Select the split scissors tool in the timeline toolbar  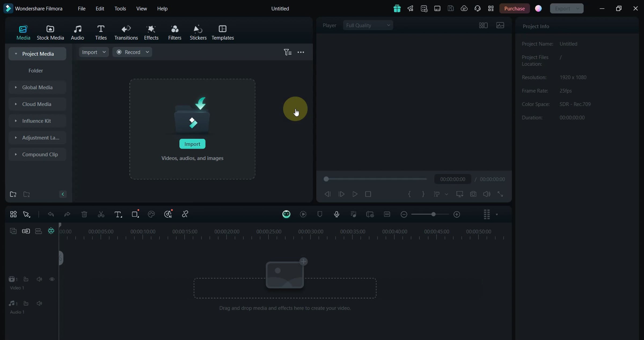(x=101, y=214)
